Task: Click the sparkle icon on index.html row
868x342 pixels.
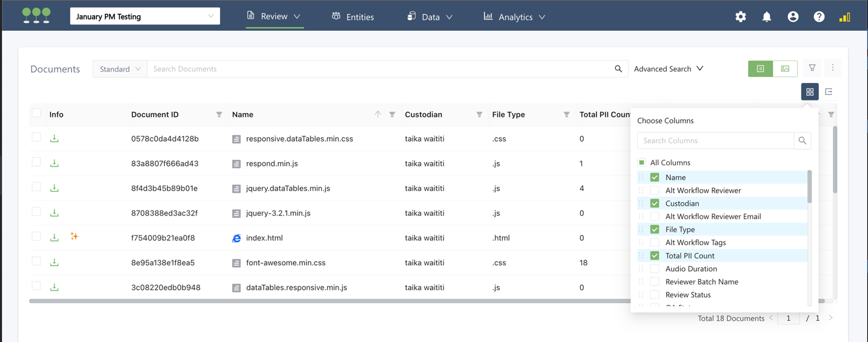Action: click(x=75, y=237)
